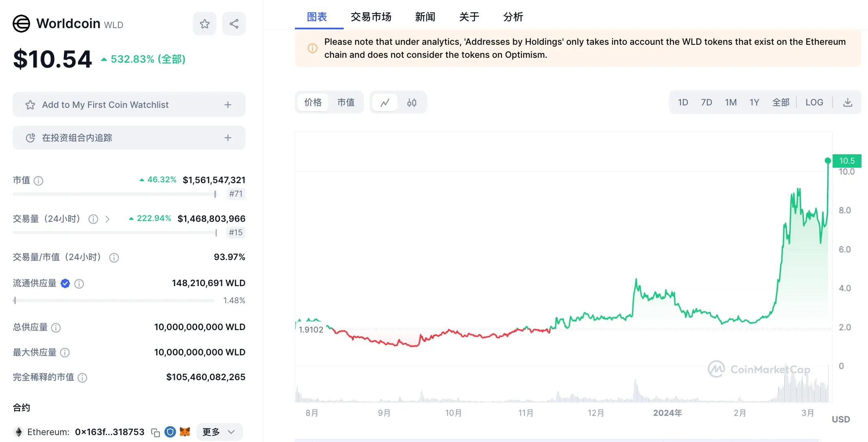Click the share icon next to Worldcoin
868x442 pixels.
point(233,23)
